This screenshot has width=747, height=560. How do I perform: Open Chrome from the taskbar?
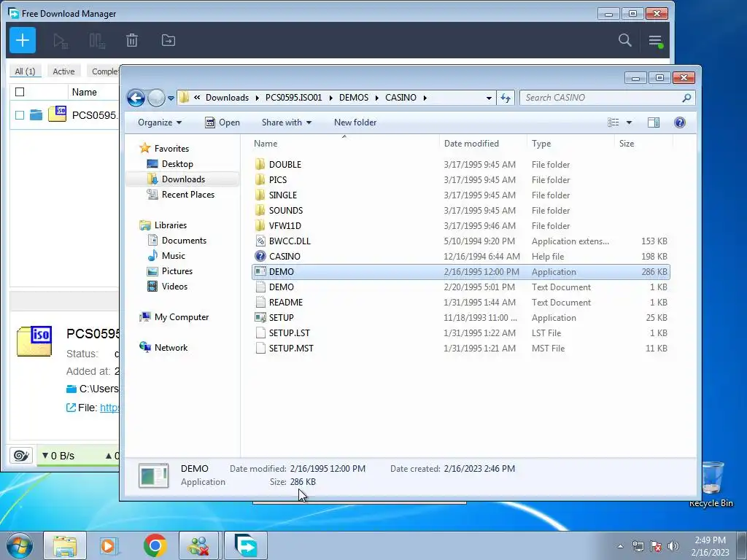click(155, 545)
